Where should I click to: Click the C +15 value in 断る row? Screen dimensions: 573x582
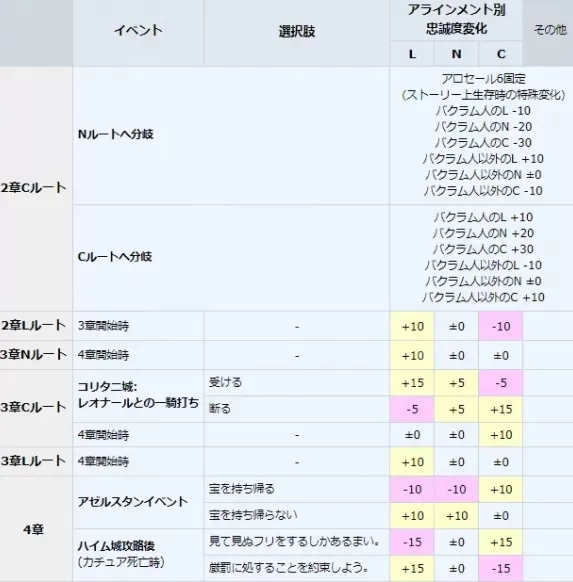[501, 409]
